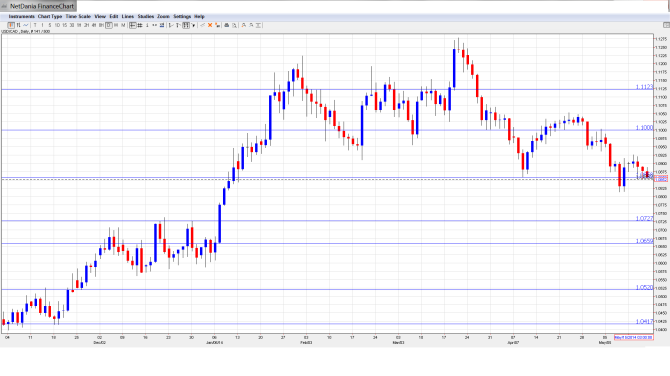
Task: Open the Time Scale menu
Action: coord(78,16)
